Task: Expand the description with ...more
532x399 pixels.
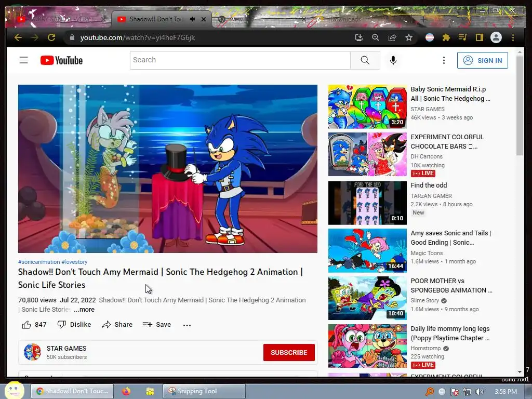Action: [85, 310]
